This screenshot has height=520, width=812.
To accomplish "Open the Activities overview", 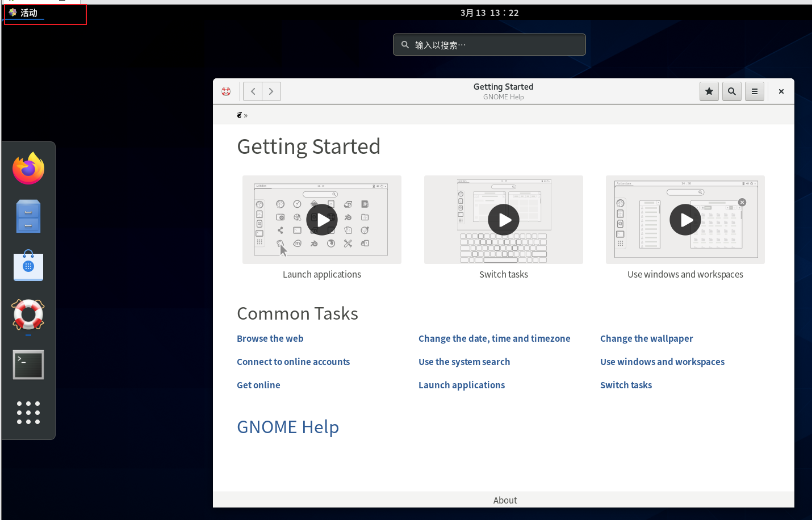I will click(24, 12).
